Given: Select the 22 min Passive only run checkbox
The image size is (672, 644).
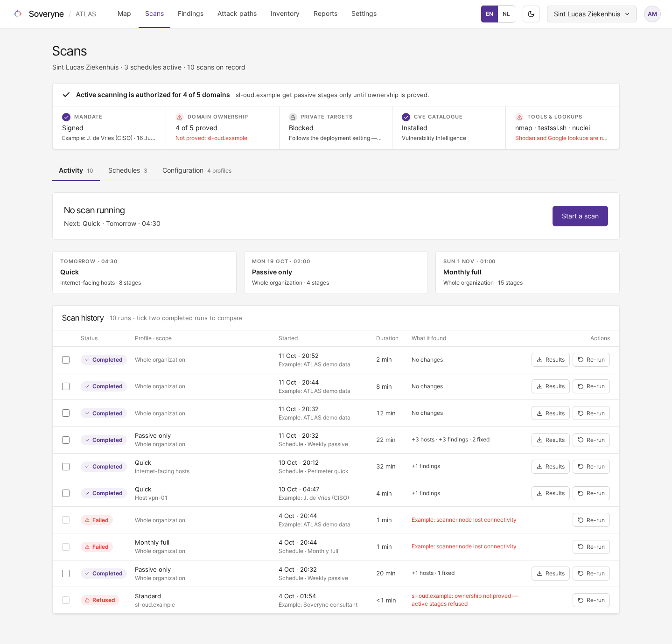Looking at the screenshot, I should pyautogui.click(x=66, y=440).
